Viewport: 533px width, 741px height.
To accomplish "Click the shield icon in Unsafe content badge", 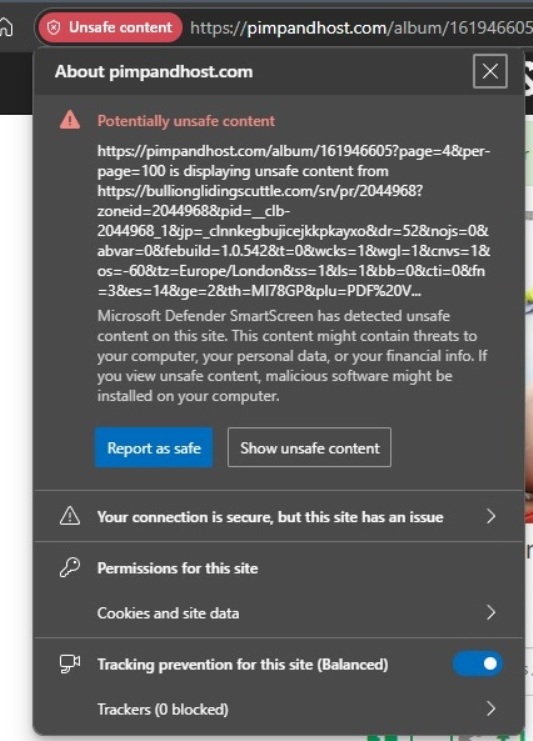I will click(x=54, y=28).
